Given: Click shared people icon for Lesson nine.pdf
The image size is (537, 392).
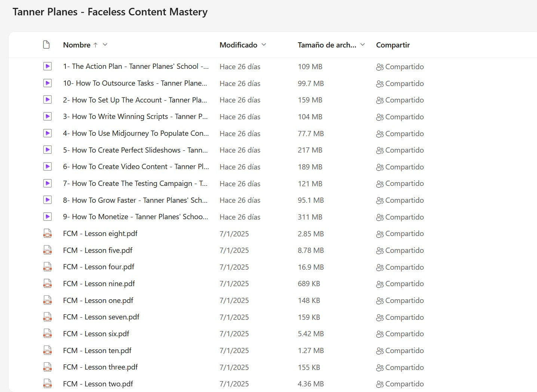Looking at the screenshot, I should point(380,284).
